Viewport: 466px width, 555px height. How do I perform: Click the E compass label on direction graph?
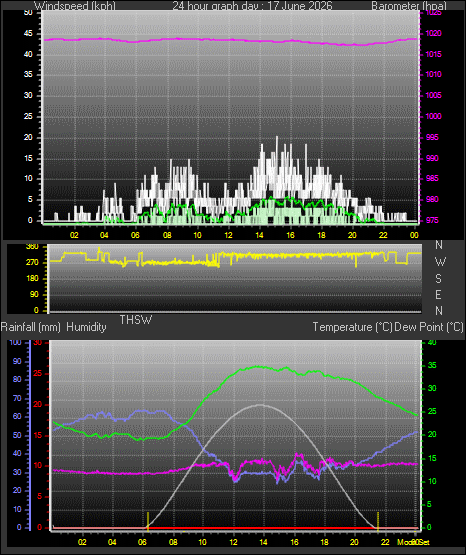438,294
